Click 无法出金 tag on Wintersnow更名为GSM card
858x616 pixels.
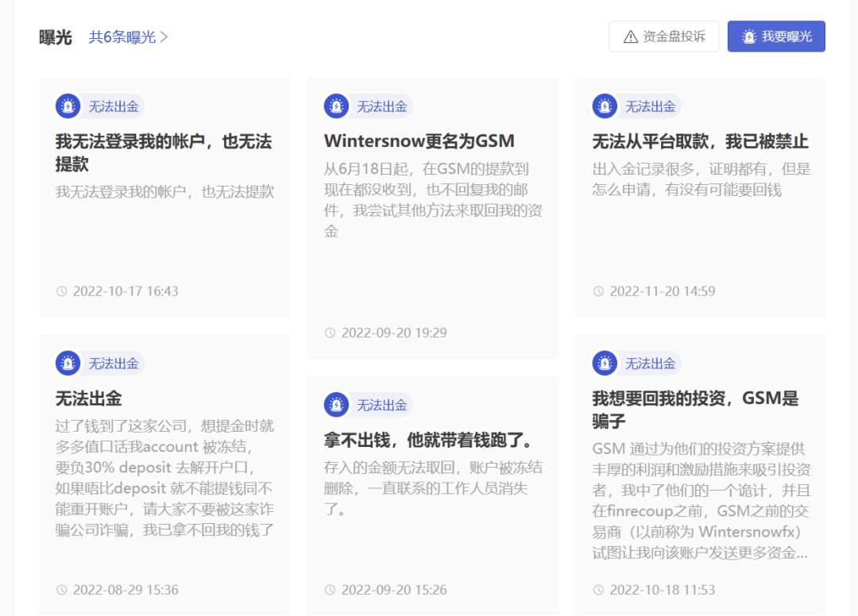382,106
